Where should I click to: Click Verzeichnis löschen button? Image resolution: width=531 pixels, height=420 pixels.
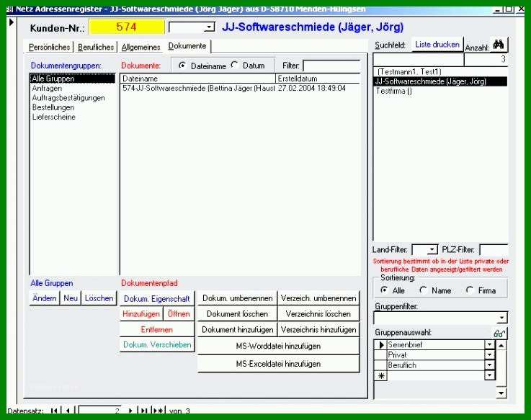(318, 314)
